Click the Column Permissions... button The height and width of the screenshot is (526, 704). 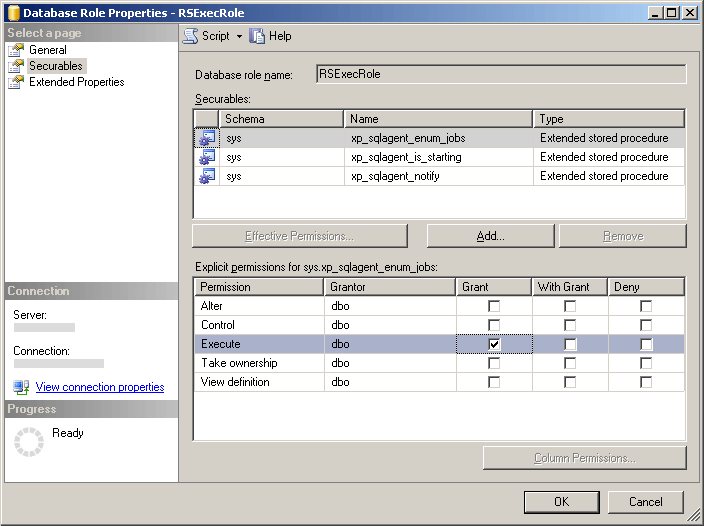[x=585, y=458]
